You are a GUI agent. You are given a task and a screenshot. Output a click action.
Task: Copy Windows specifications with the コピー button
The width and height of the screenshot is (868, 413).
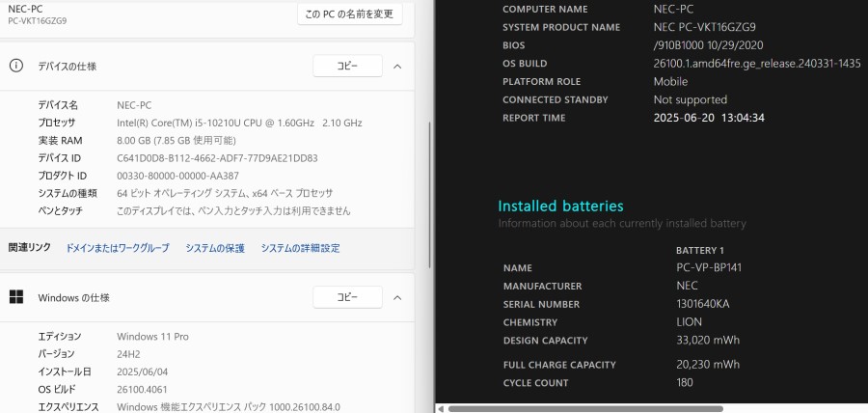point(347,297)
